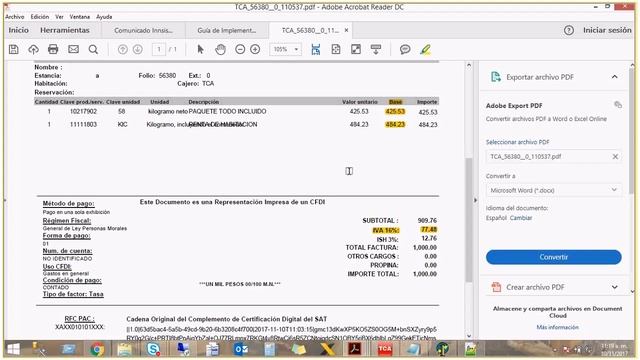The height and width of the screenshot is (360, 640).
Task: Switch to the Herramientas tab
Action: [65, 30]
